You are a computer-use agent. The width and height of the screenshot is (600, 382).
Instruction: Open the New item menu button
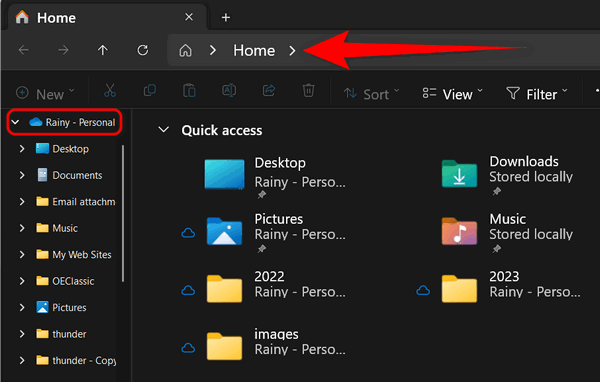pyautogui.click(x=45, y=94)
